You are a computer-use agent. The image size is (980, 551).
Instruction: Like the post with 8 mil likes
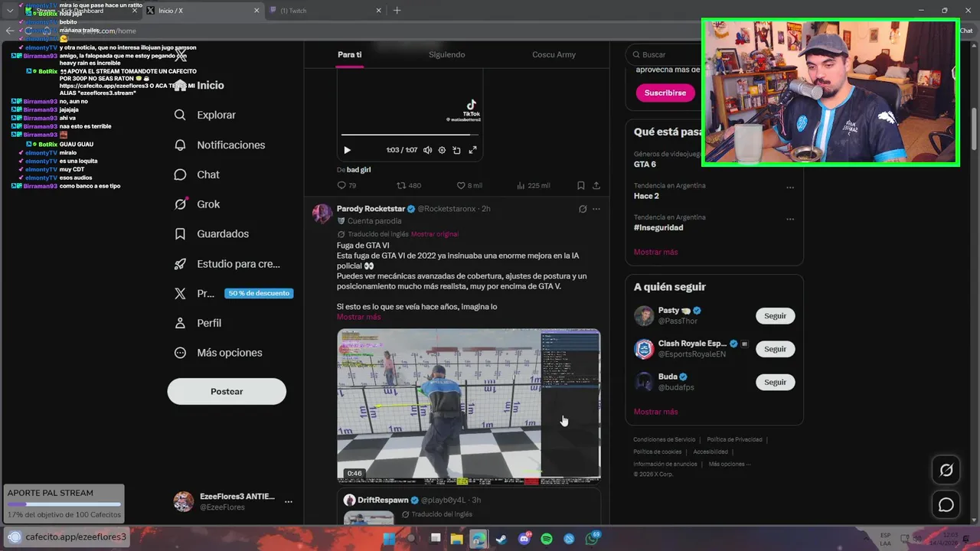click(469, 185)
